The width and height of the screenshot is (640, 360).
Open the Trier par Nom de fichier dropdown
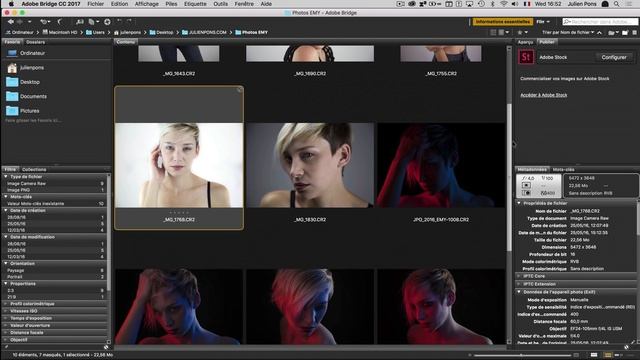[568, 32]
